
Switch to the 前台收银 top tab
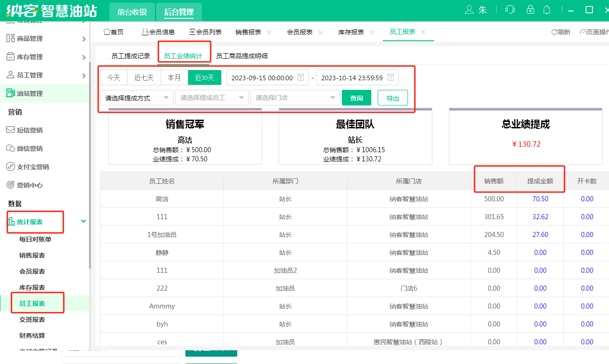[x=132, y=12]
